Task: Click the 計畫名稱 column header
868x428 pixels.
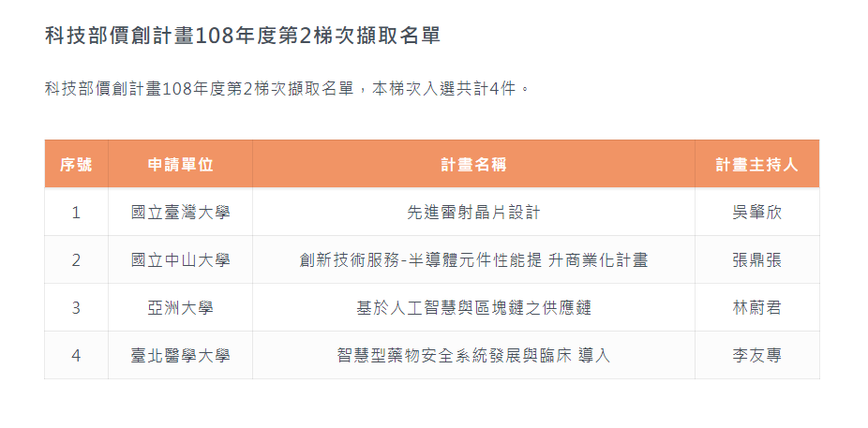Action: click(474, 164)
